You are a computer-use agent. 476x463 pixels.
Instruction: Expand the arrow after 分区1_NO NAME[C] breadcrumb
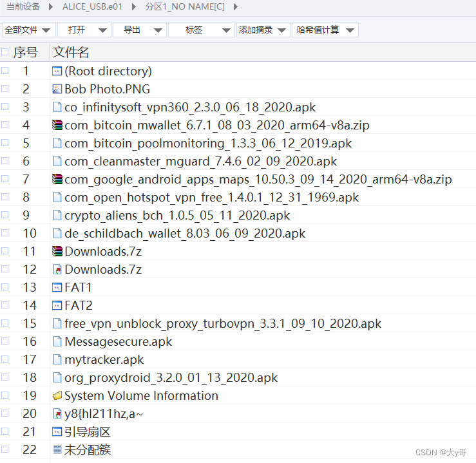236,7
